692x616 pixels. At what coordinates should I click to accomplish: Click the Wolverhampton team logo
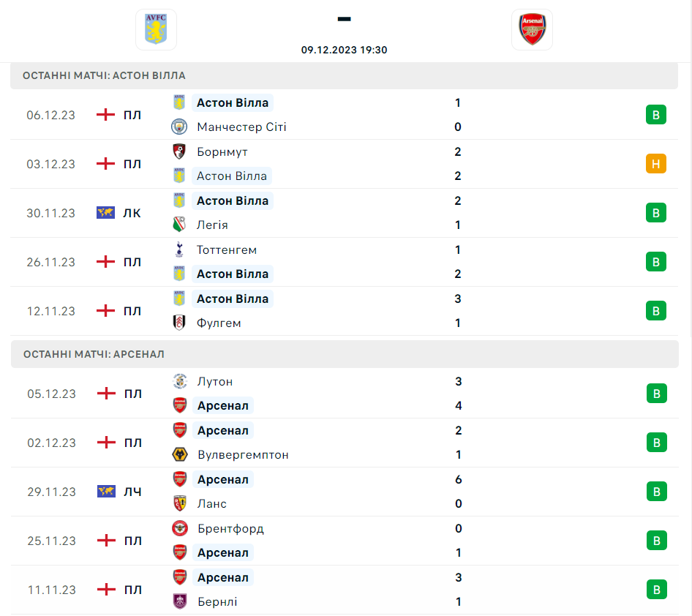179,455
